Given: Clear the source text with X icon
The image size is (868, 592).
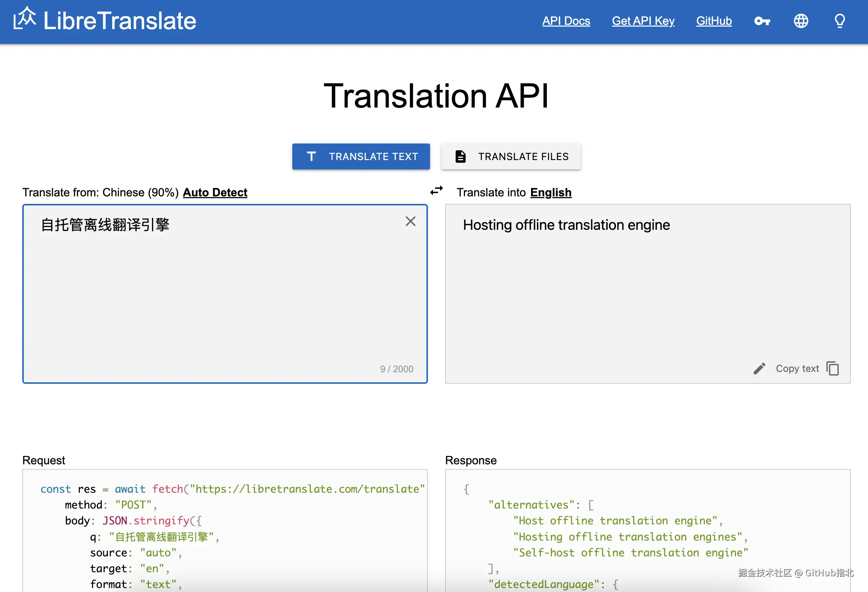Looking at the screenshot, I should [x=411, y=222].
